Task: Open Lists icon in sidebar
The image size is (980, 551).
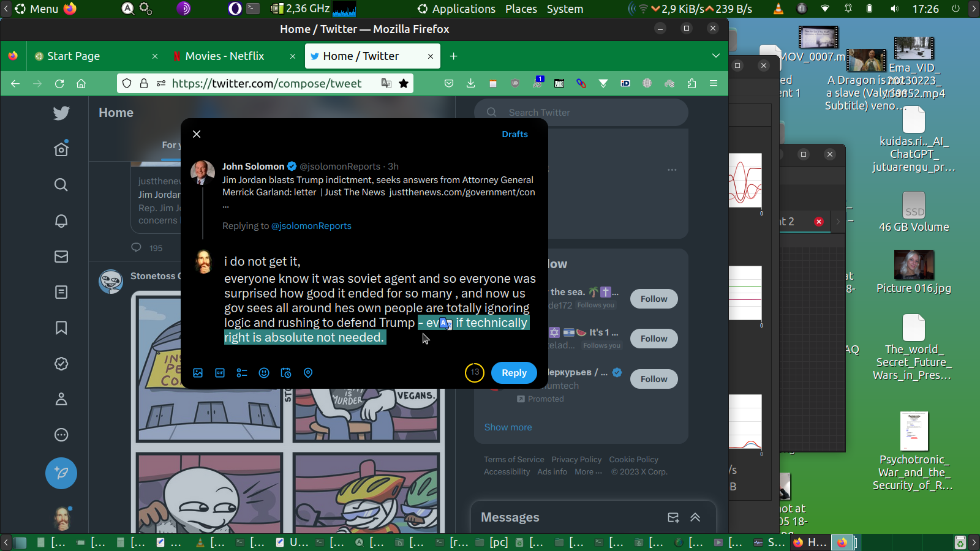Action: pos(61,292)
